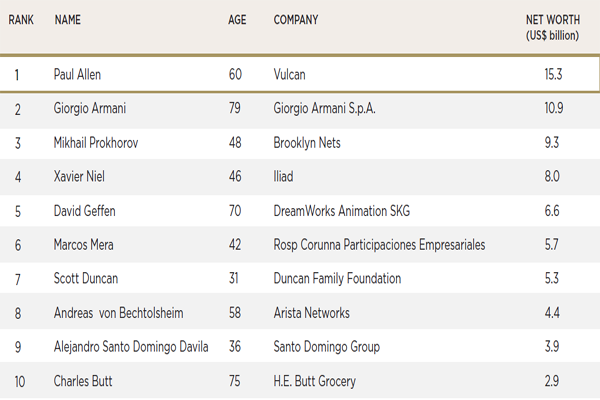Click the COMPANY column header
The height and width of the screenshot is (400, 600).
pyautogui.click(x=295, y=19)
